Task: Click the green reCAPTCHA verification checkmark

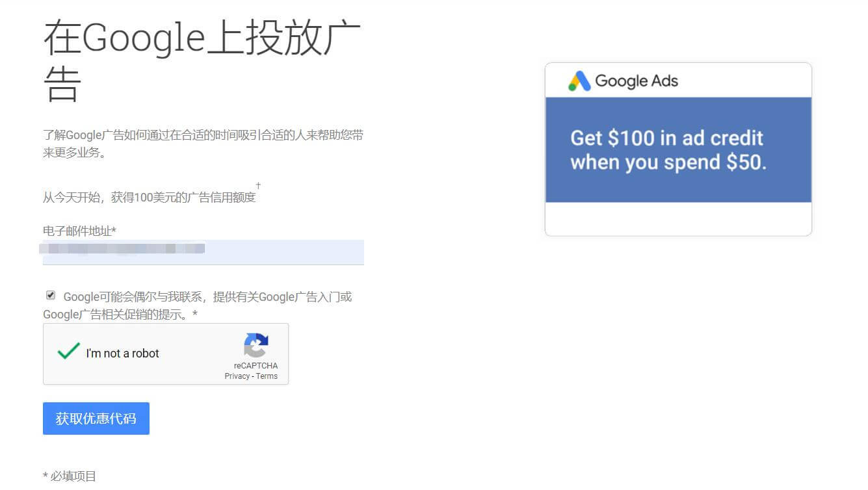Action: point(68,352)
